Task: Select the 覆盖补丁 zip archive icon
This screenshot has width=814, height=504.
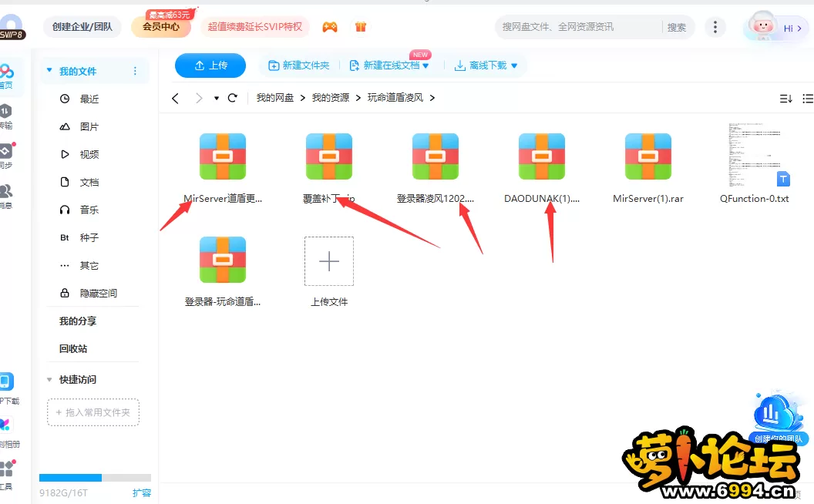Action: tap(329, 156)
